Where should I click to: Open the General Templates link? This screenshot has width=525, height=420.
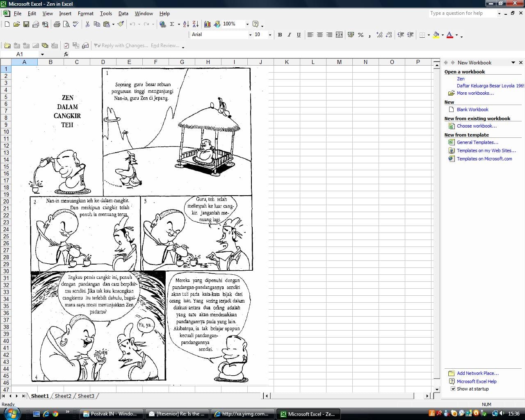coord(477,142)
